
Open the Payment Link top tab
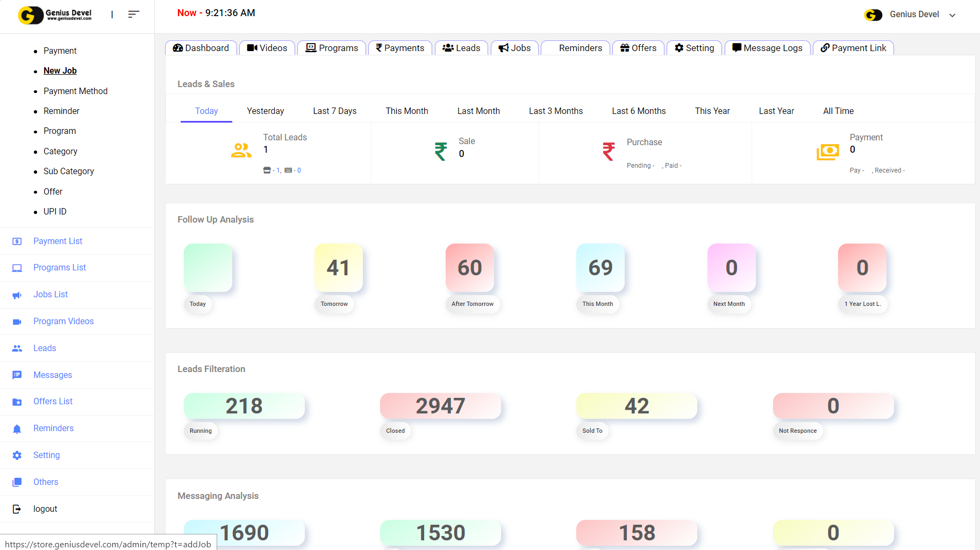[853, 48]
